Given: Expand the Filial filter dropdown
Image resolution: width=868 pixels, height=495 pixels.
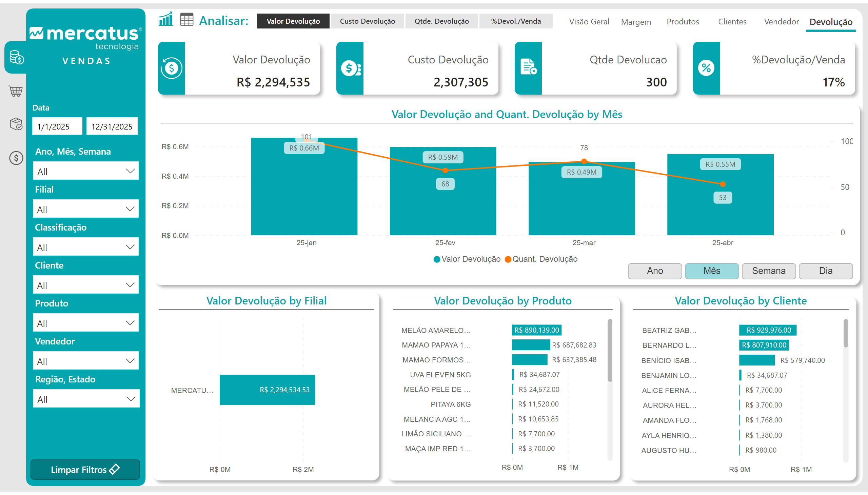Looking at the screenshot, I should click(86, 209).
